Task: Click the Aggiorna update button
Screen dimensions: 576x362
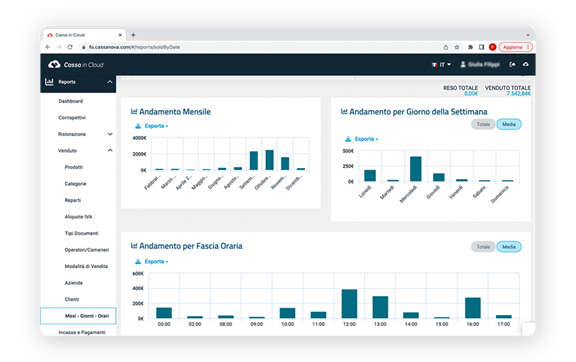Action: coord(515,47)
